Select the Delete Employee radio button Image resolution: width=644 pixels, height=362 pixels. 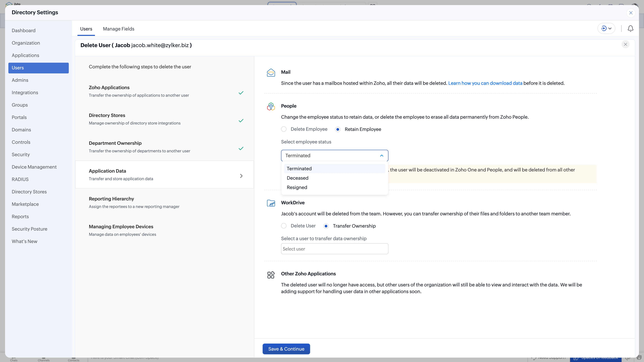tap(284, 129)
